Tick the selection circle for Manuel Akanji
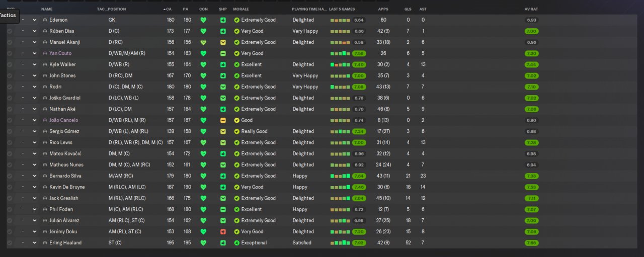644x257 pixels. [x=10, y=42]
